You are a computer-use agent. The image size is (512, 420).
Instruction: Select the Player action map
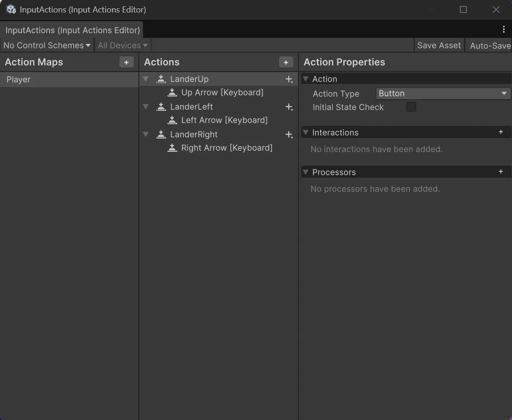pyautogui.click(x=18, y=79)
